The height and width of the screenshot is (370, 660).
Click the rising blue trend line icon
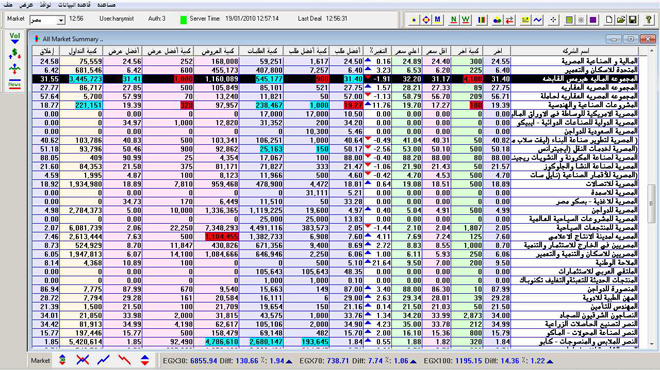(x=103, y=360)
